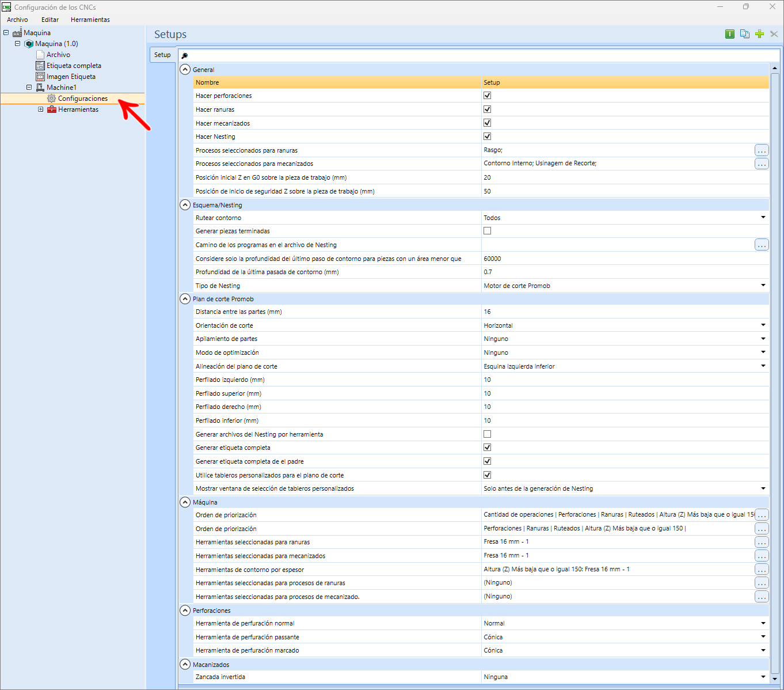784x690 pixels.
Task: Click the factory icon next to Maquina root
Action: 17,33
